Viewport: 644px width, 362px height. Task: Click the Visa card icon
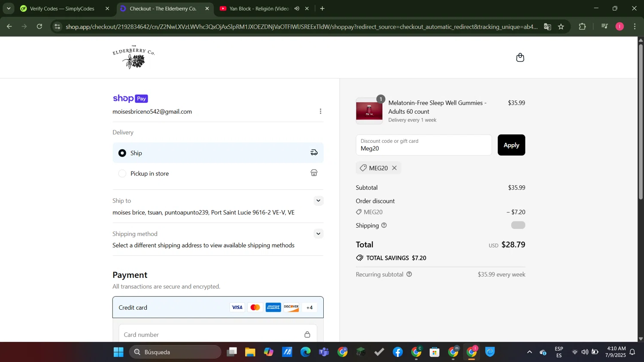coord(237,307)
